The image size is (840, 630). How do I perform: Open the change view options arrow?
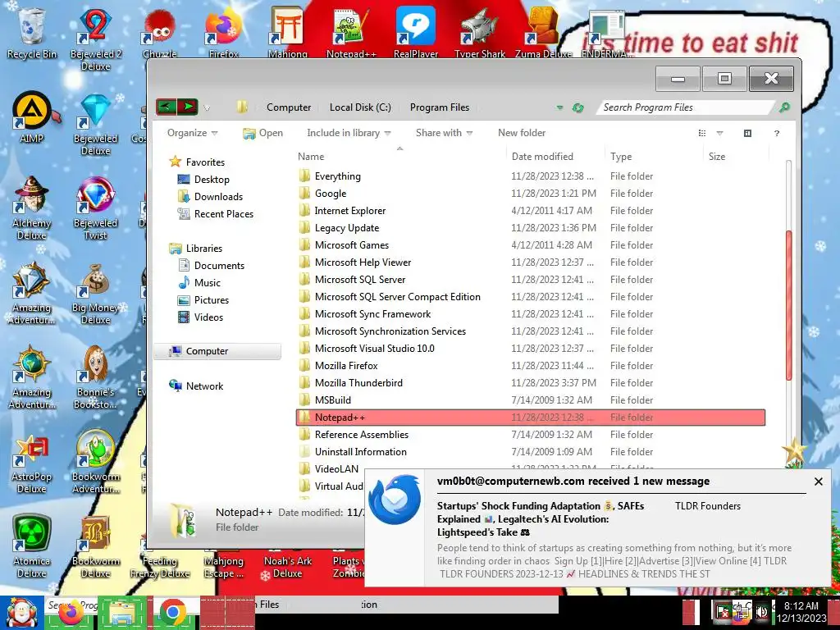pos(719,134)
